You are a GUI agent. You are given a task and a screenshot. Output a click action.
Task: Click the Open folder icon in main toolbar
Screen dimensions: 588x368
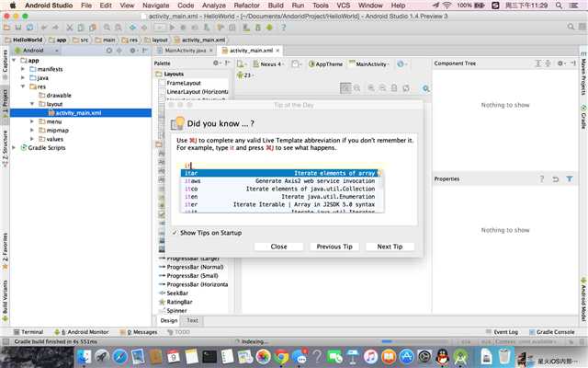coord(6,28)
